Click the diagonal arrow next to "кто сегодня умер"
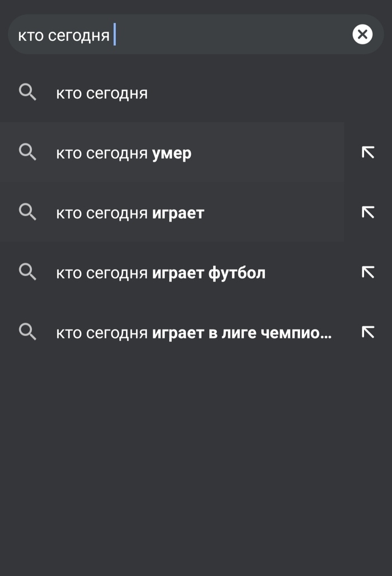The image size is (392, 576). click(367, 152)
